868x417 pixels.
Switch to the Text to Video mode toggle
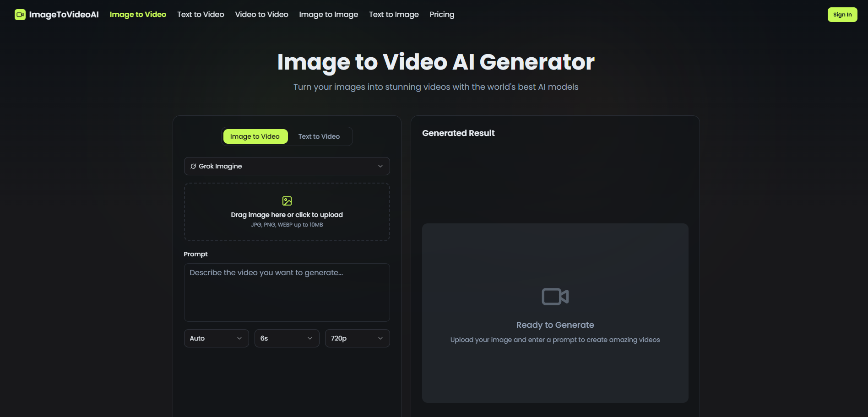[x=319, y=136]
